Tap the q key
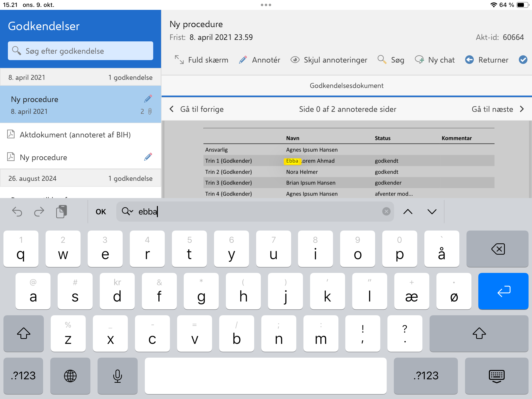Image resolution: width=532 pixels, height=399 pixels. 21,249
